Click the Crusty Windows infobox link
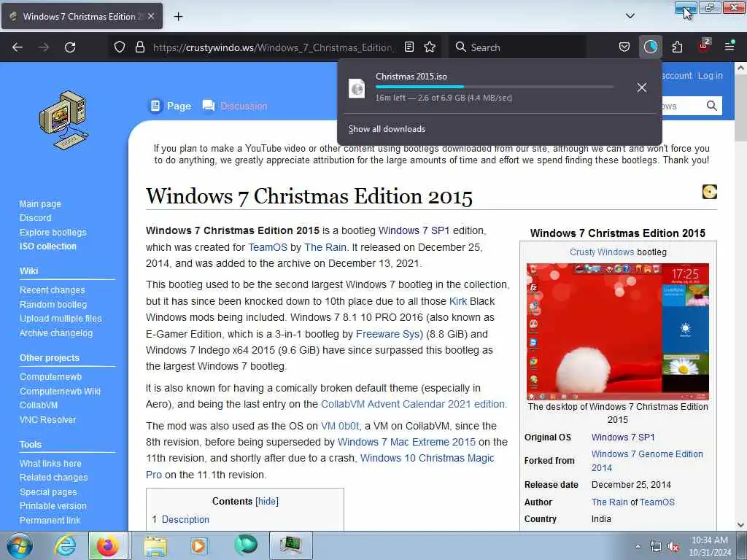This screenshot has height=560, width=747. click(x=602, y=252)
